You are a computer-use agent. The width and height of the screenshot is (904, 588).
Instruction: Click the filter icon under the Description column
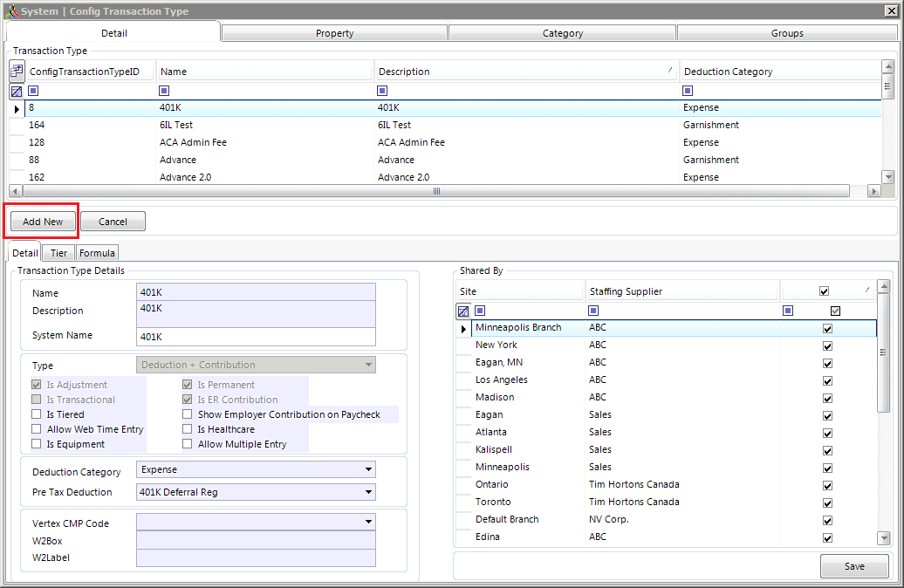(382, 91)
